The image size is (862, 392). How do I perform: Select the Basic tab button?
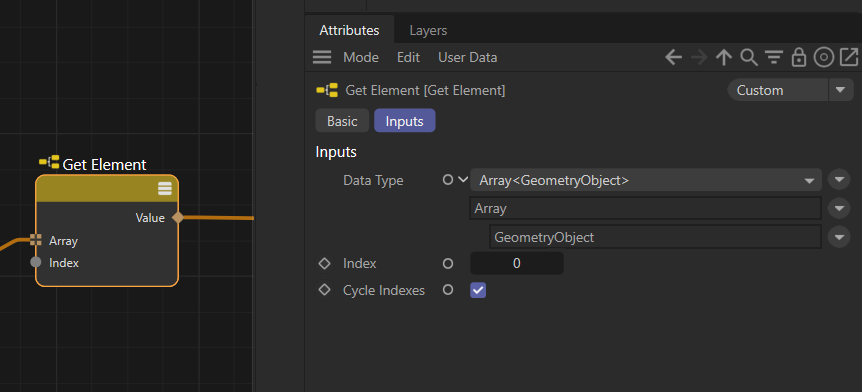[x=342, y=121]
